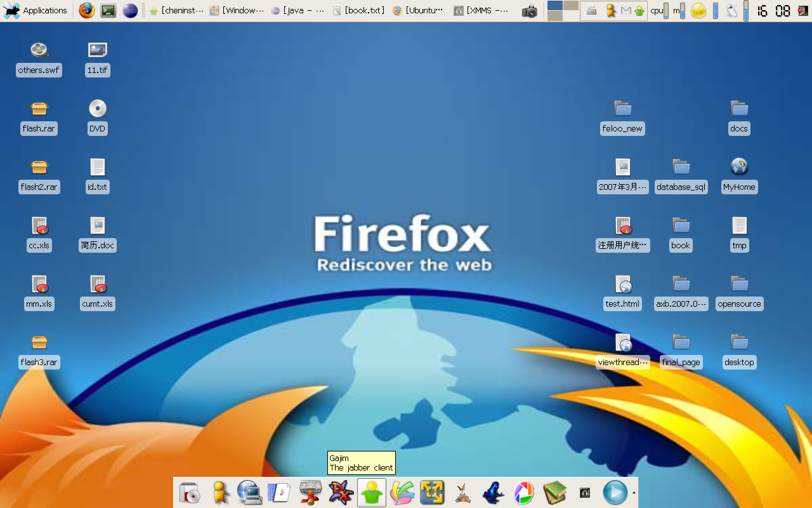The image size is (812, 508).
Task: Click the AIM figure tray icon
Action: 610,11
